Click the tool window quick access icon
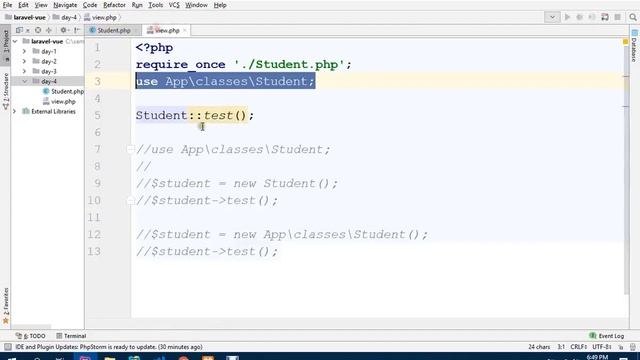 pyautogui.click(x=8, y=347)
